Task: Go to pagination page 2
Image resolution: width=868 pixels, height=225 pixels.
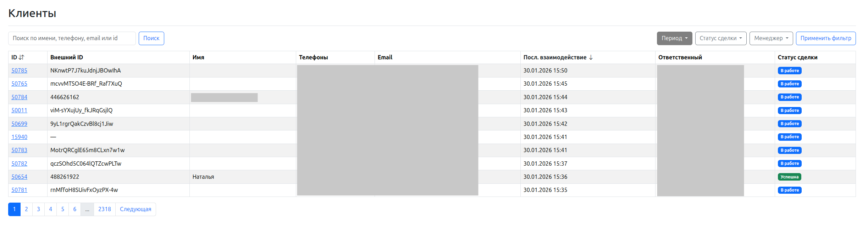Action: pyautogui.click(x=26, y=209)
